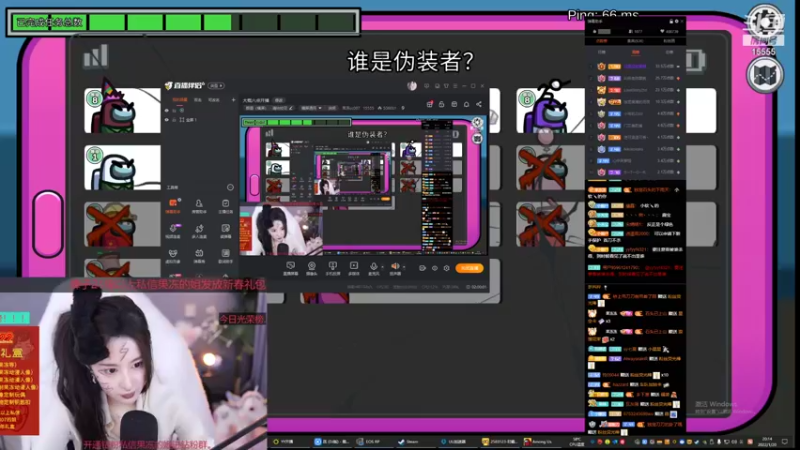Image resolution: width=800 pixels, height=450 pixels.
Task: Click the top-ranked user row in leaderboard
Action: tap(636, 66)
